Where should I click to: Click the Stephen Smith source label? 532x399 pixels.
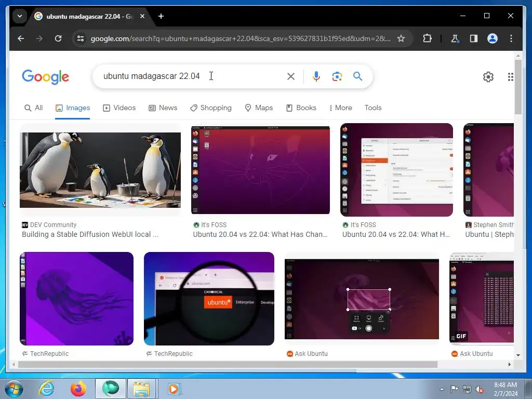point(489,224)
